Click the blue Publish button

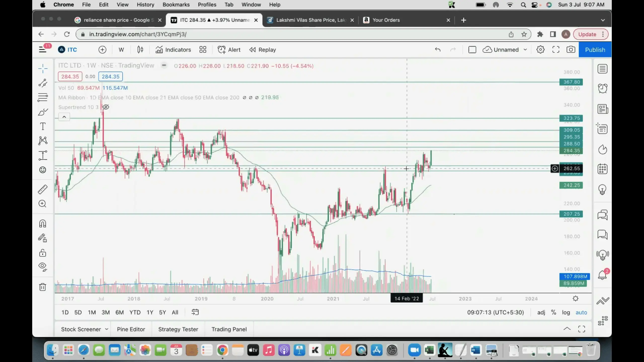click(595, 50)
